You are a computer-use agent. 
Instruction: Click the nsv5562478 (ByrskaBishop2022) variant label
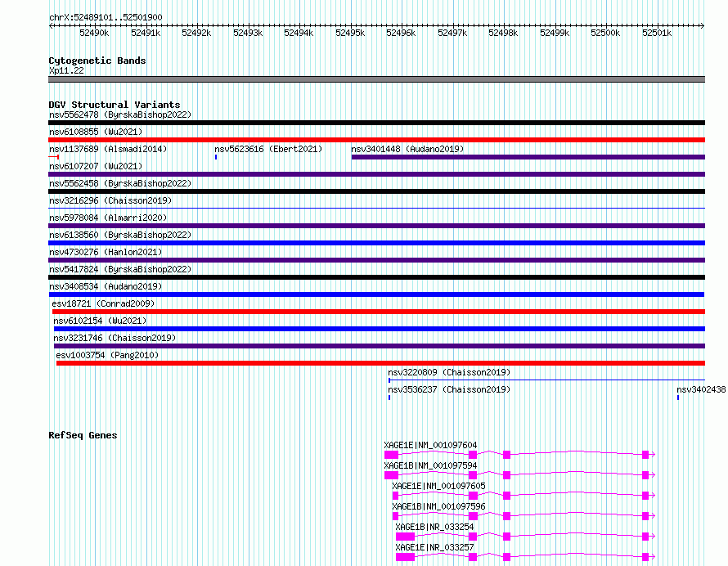click(x=120, y=115)
